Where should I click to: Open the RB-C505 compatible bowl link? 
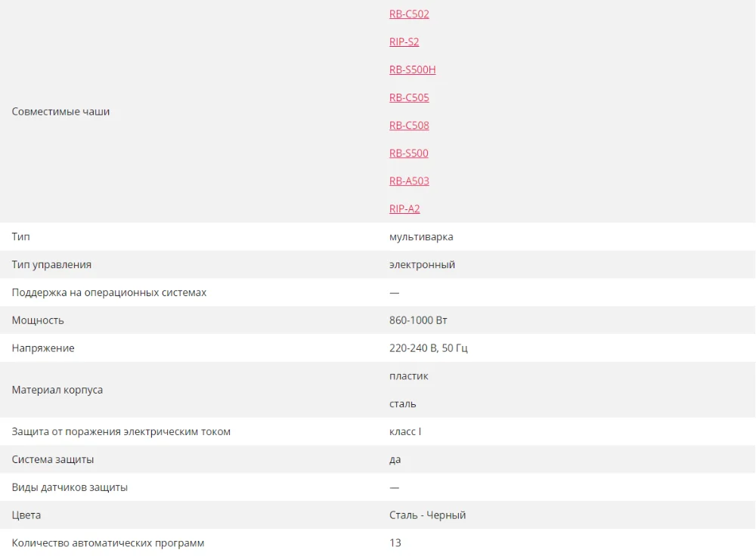pos(409,97)
